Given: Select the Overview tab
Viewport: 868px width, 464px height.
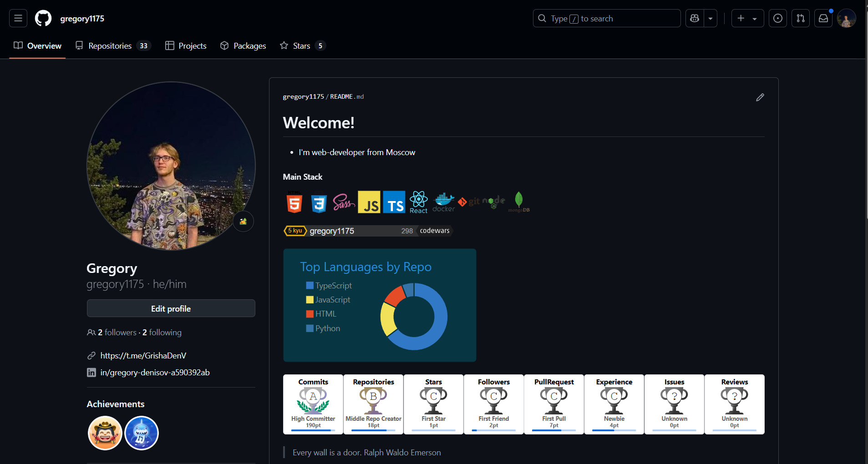Looking at the screenshot, I should (x=37, y=45).
